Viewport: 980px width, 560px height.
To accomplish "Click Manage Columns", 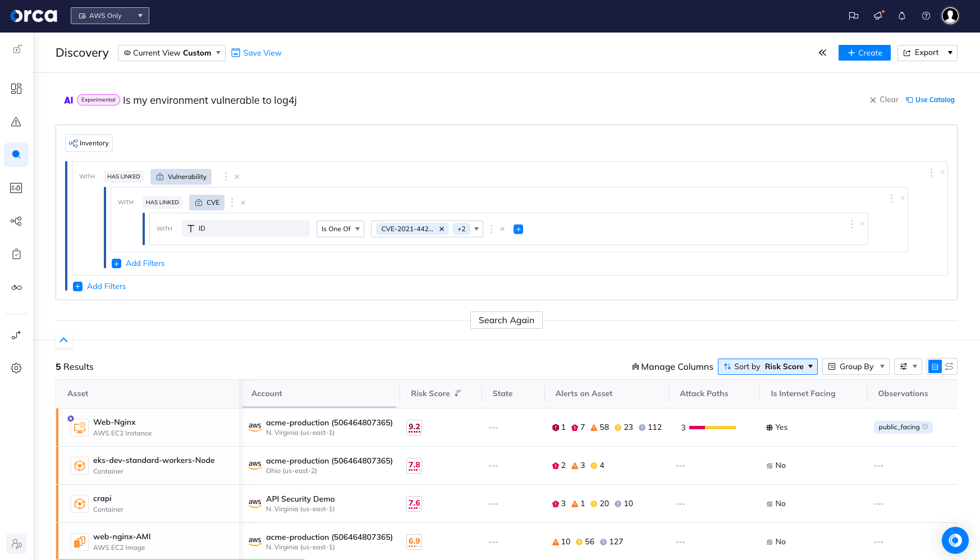I will (x=672, y=367).
